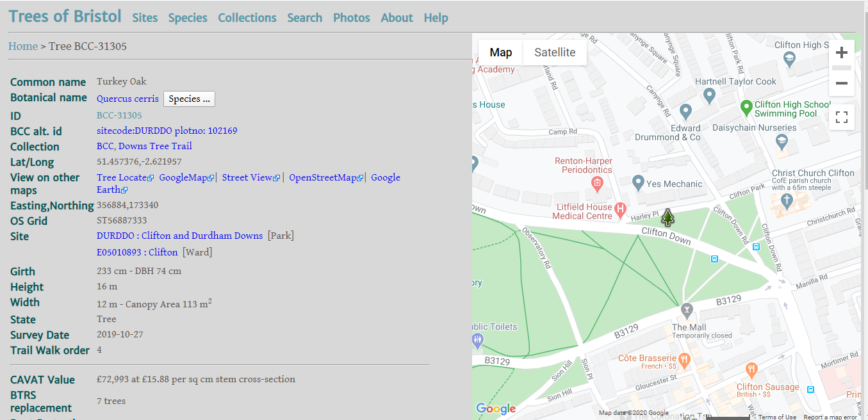Open the Google Earth link
The image size is (868, 420).
pos(249,183)
